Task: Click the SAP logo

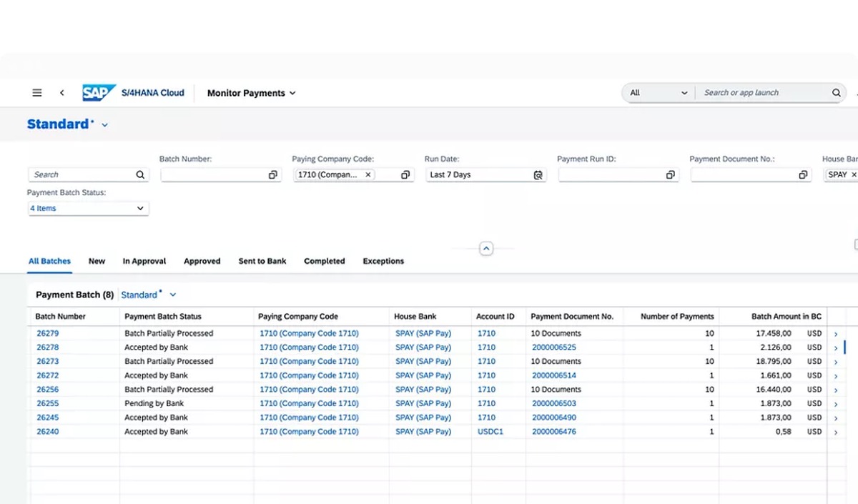Action: [99, 93]
